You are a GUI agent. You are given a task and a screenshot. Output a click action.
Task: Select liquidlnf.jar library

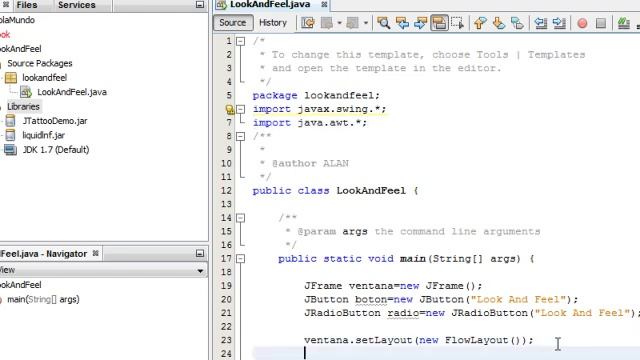click(43, 135)
